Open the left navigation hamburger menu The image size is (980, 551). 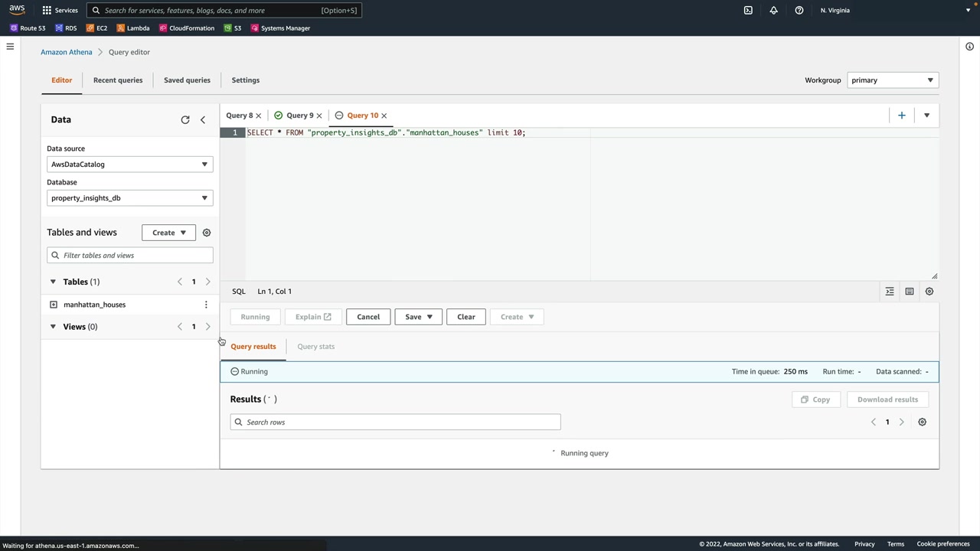(10, 47)
